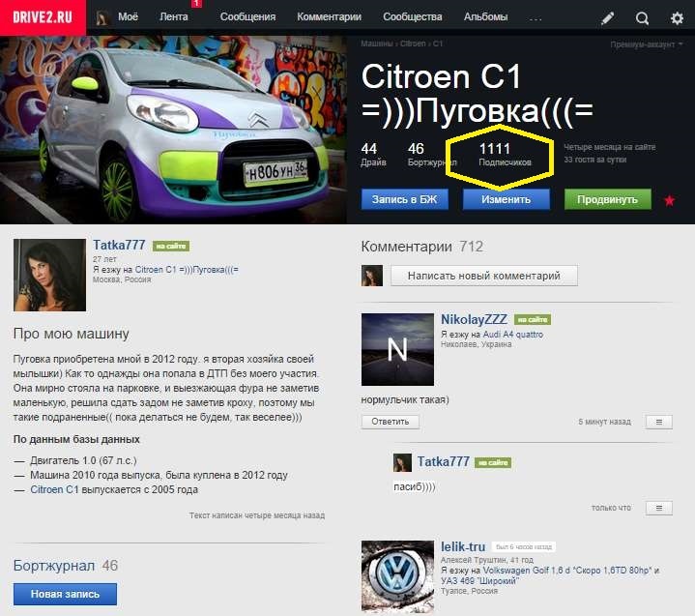
Task: Click 'Двигатель 1.0 (67 л.с.)' list entry
Action: [83, 460]
